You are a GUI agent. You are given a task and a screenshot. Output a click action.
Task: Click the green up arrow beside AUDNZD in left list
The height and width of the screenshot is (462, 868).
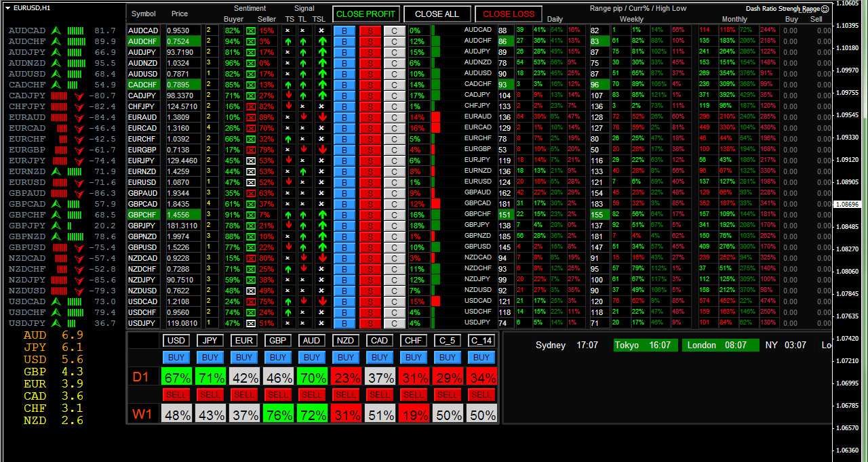57,64
